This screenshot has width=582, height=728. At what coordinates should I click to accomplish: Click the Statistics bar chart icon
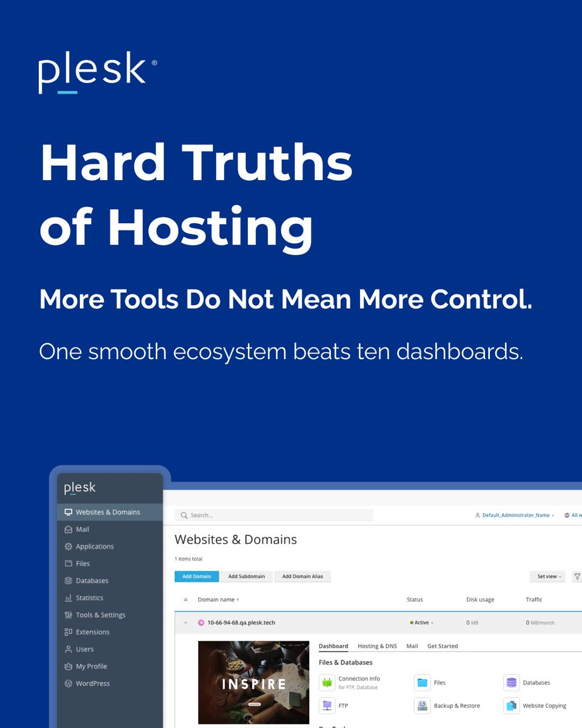tap(69, 598)
